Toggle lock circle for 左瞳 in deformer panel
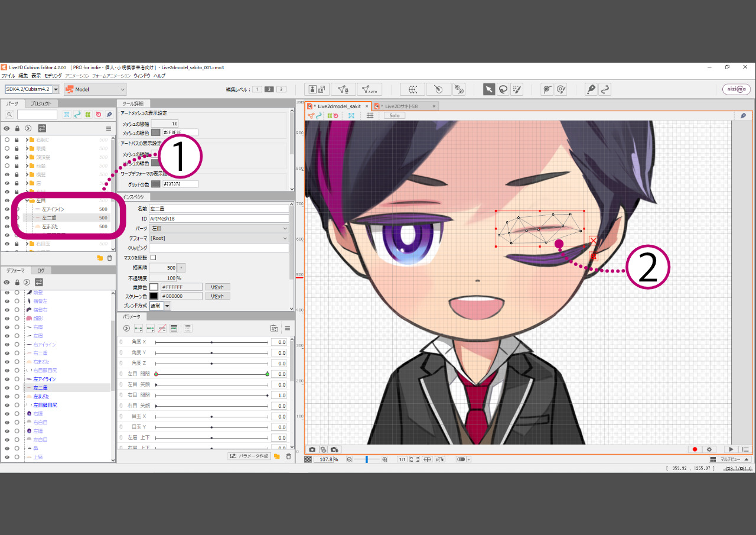This screenshot has height=535, width=756. click(17, 431)
